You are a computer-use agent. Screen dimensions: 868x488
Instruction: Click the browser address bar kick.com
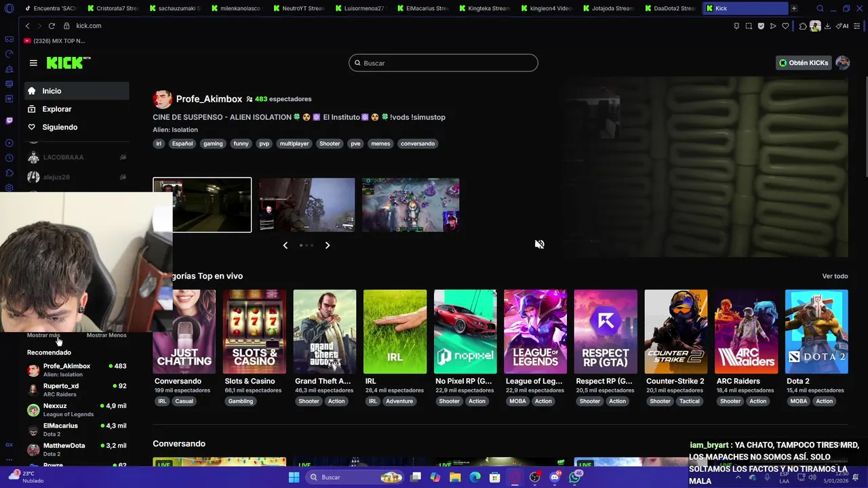click(x=89, y=26)
